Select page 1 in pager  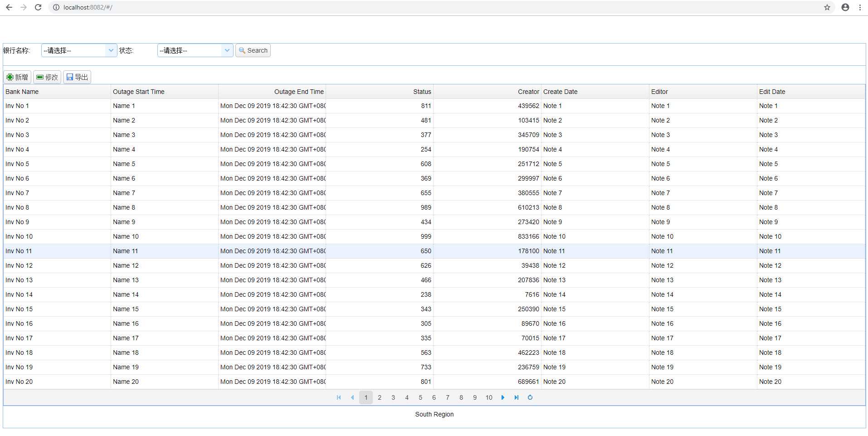pyautogui.click(x=366, y=397)
